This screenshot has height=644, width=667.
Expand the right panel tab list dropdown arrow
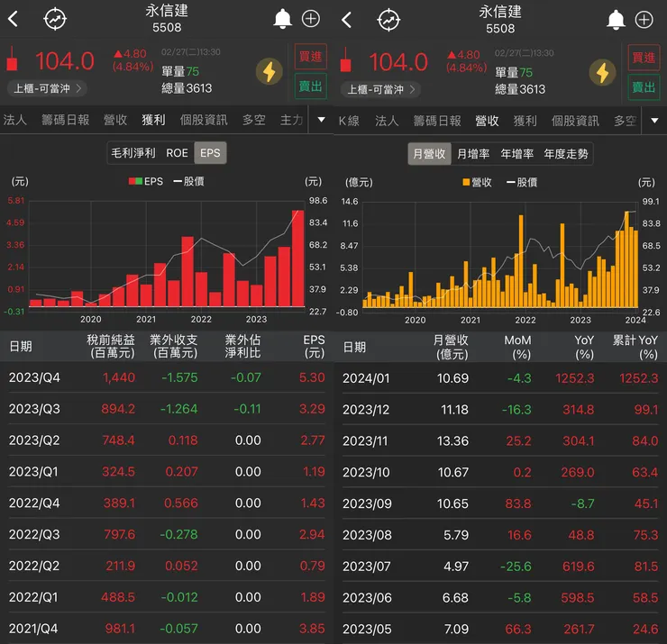pyautogui.click(x=654, y=121)
